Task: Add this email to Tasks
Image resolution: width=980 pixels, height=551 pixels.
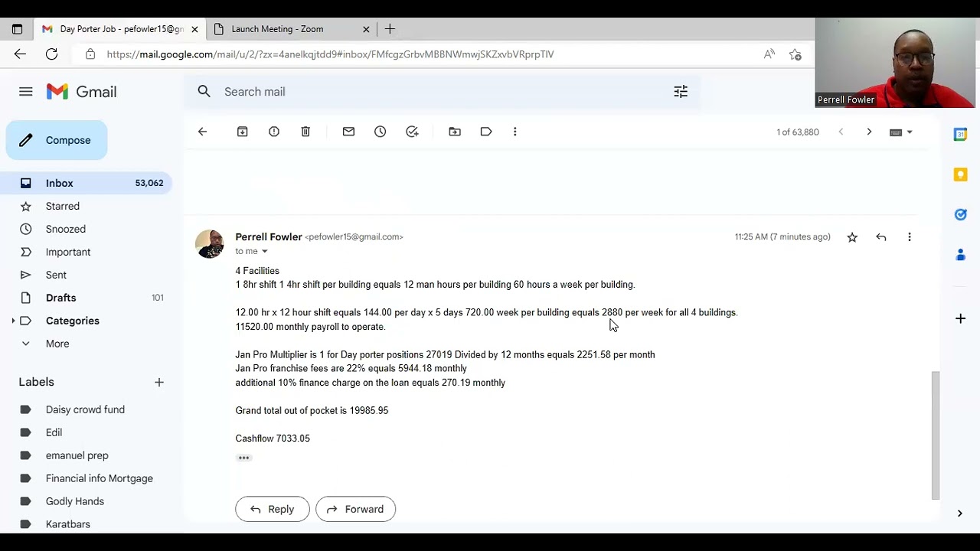Action: point(412,132)
